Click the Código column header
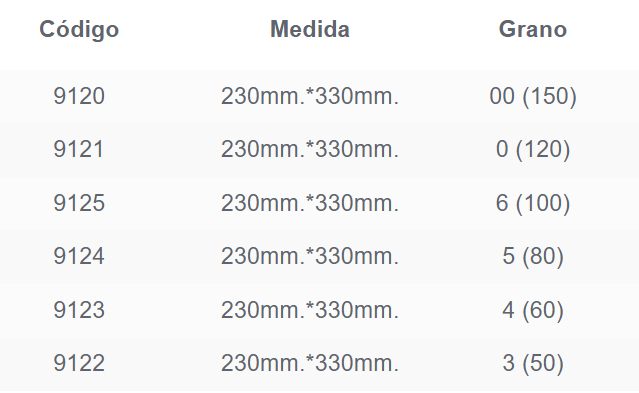Viewport: 639px width, 393px height. click(79, 29)
